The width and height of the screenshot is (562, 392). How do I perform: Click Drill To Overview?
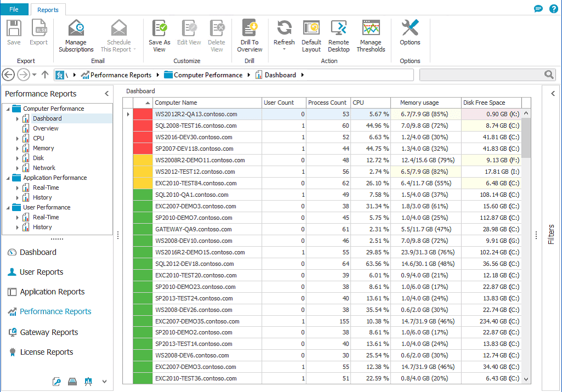point(250,36)
